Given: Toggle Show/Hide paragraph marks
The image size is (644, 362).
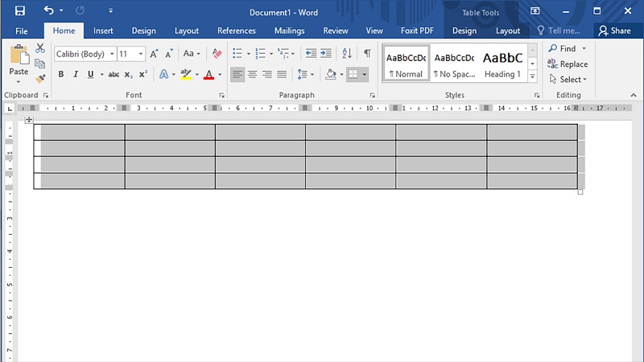Looking at the screenshot, I should tap(367, 53).
